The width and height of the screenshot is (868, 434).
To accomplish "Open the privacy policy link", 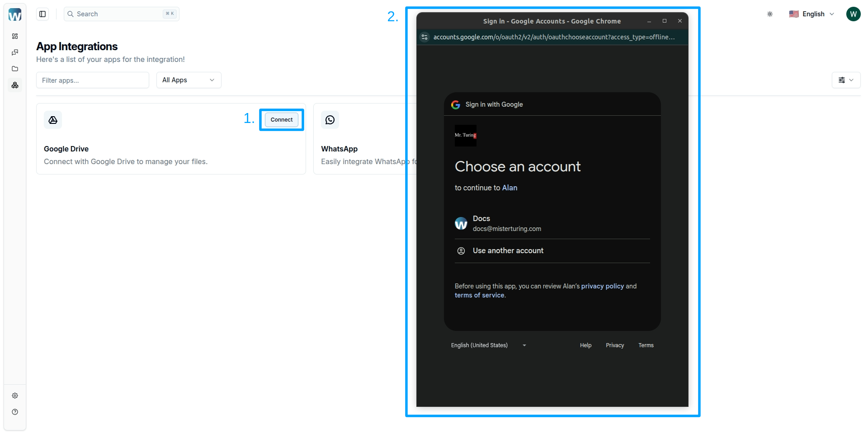I will tap(602, 286).
